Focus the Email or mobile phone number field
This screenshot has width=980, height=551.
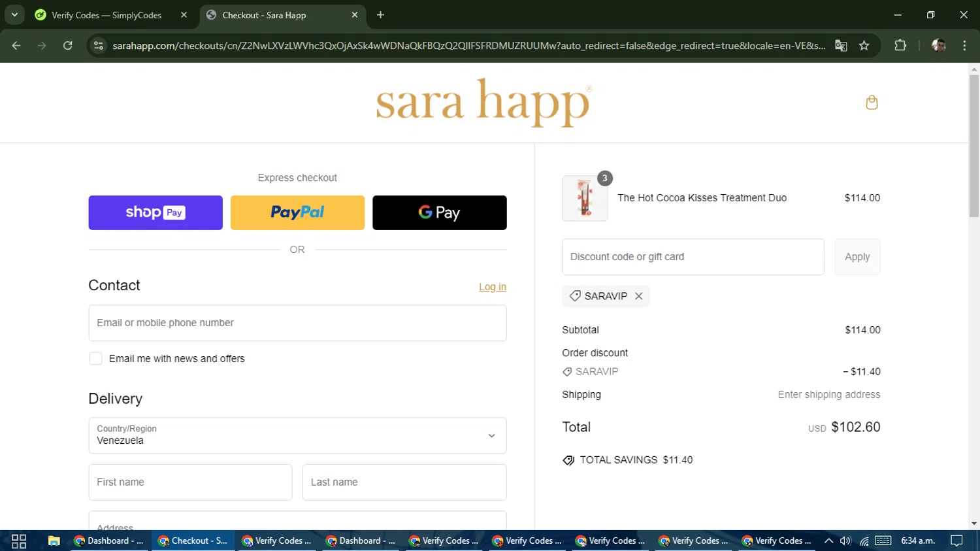(297, 323)
